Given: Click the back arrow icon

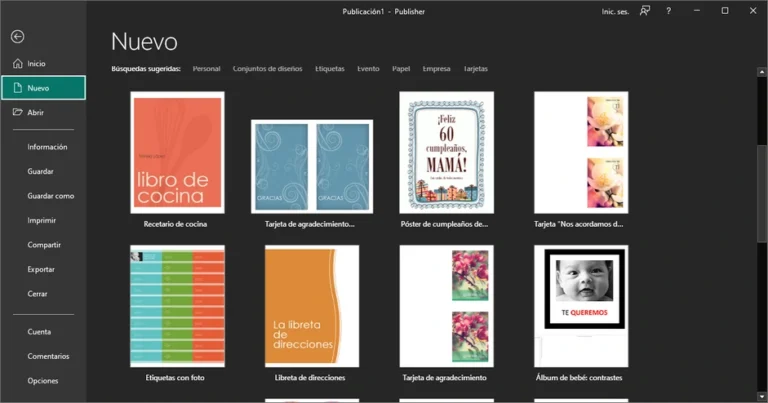Looking at the screenshot, I should (17, 36).
